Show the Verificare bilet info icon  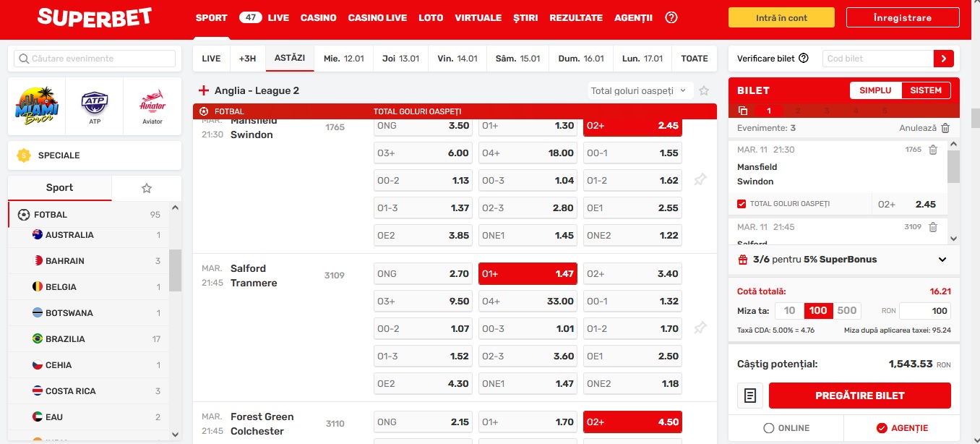[x=804, y=59]
